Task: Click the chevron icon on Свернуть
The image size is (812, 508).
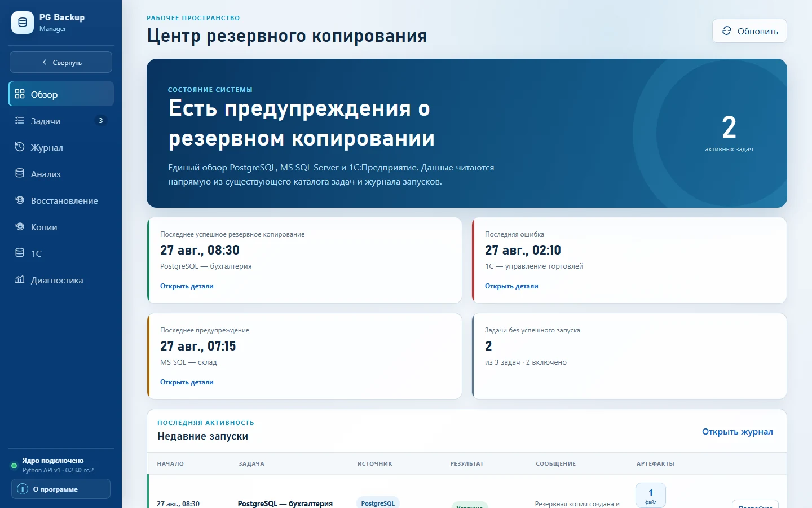Action: [45, 62]
